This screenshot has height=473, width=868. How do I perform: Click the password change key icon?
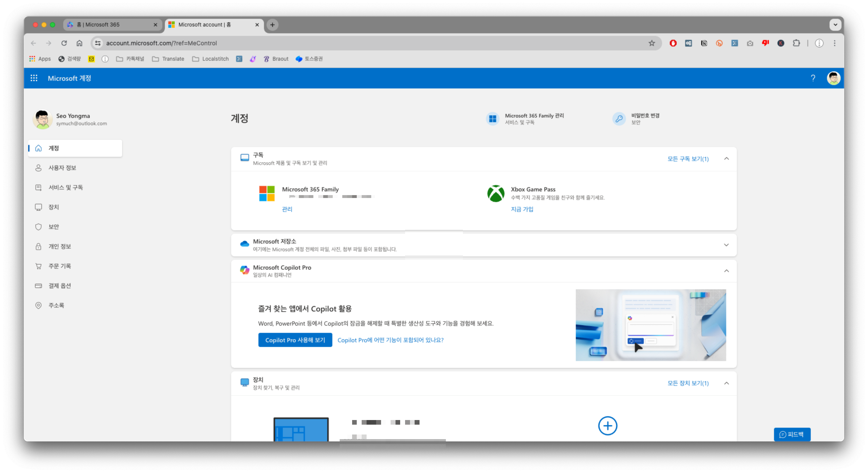pos(619,119)
